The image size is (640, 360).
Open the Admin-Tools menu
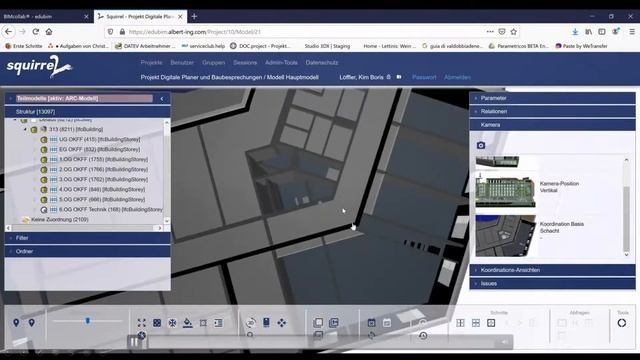point(281,62)
